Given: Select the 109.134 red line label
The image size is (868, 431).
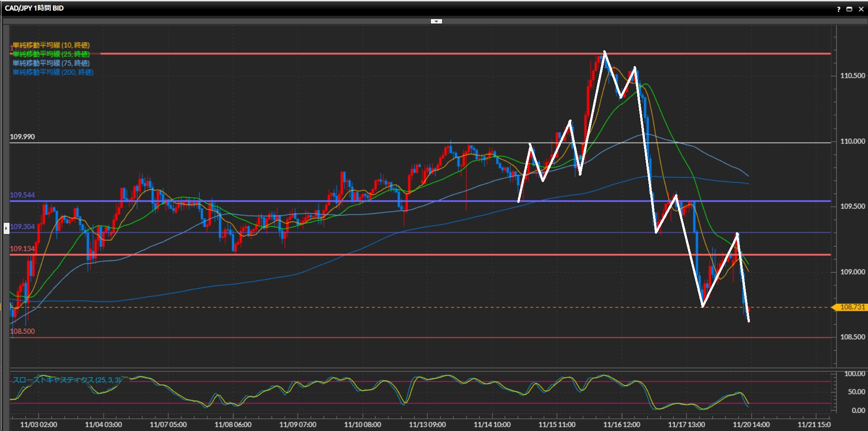Looking at the screenshot, I should click(22, 249).
